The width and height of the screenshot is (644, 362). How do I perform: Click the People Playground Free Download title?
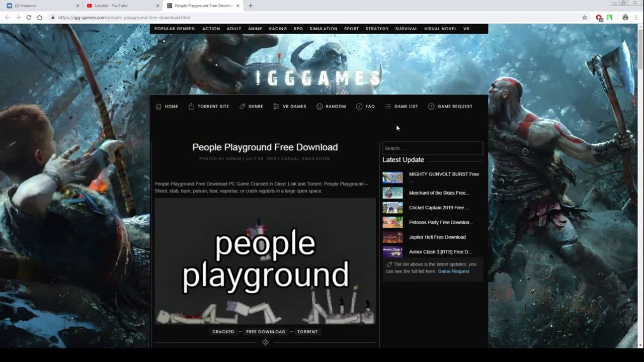265,147
